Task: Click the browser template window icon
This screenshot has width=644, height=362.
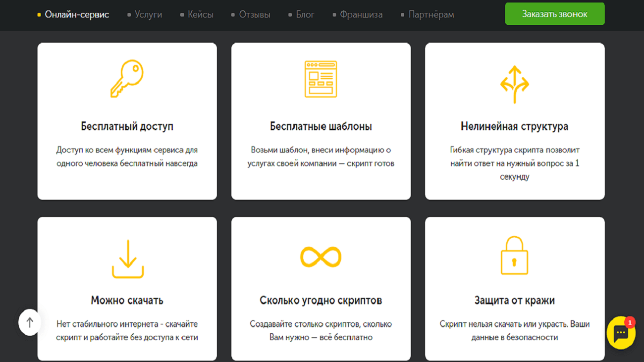Action: tap(321, 79)
